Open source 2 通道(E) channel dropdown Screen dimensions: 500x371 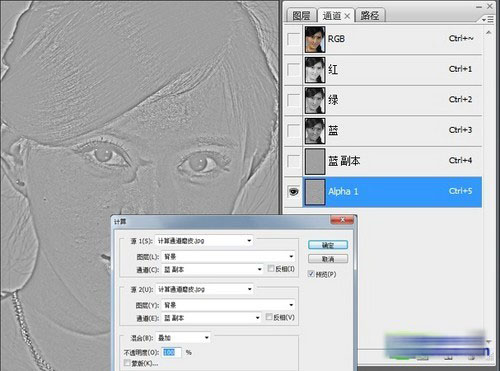click(212, 318)
